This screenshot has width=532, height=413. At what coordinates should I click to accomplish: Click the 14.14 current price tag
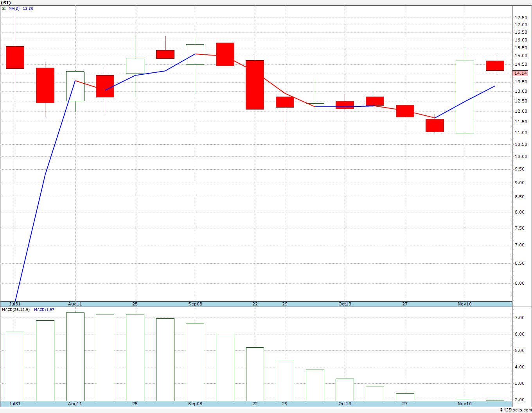tap(521, 73)
